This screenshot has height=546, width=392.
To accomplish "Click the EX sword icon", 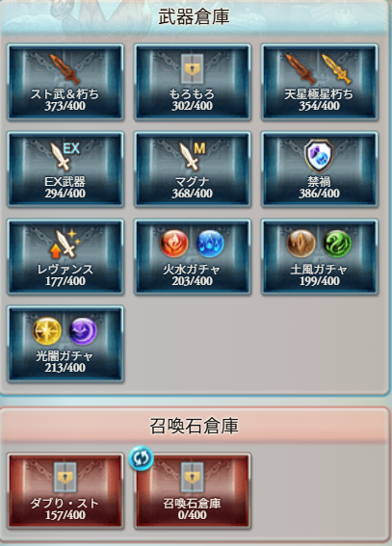I will click(x=65, y=156).
